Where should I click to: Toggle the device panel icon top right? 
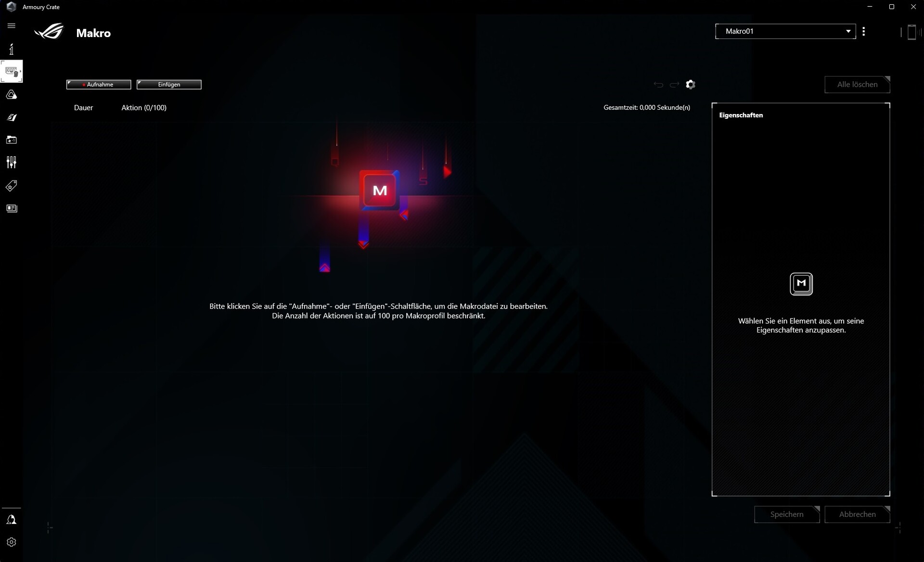(x=911, y=32)
